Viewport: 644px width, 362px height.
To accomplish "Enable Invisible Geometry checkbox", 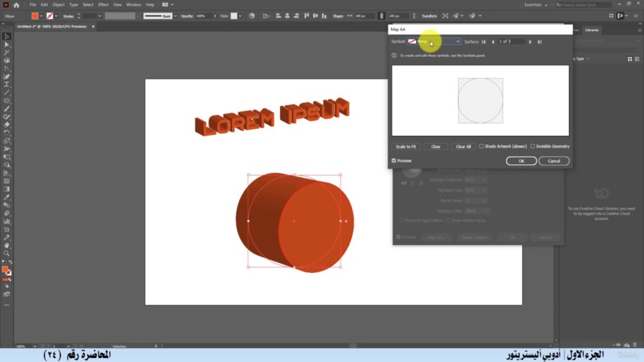I will [533, 146].
